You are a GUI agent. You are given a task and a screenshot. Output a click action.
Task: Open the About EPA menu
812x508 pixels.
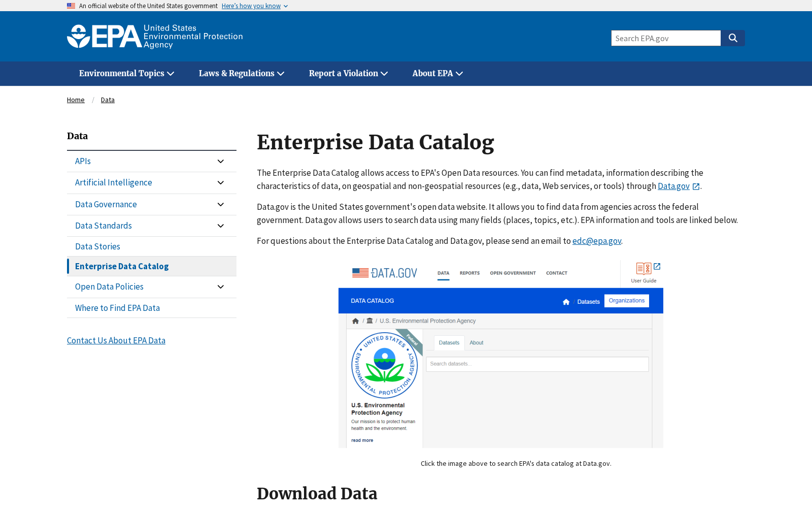438,74
